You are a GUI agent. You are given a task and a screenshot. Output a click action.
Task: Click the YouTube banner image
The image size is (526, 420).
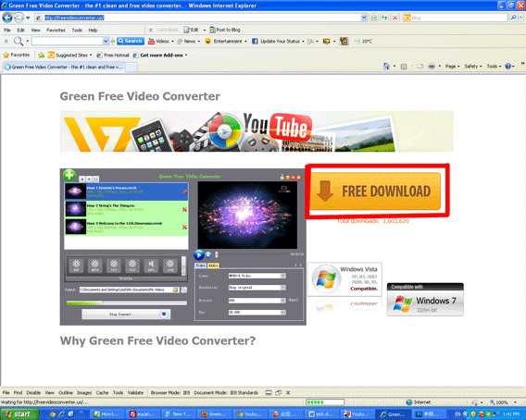coord(257,131)
